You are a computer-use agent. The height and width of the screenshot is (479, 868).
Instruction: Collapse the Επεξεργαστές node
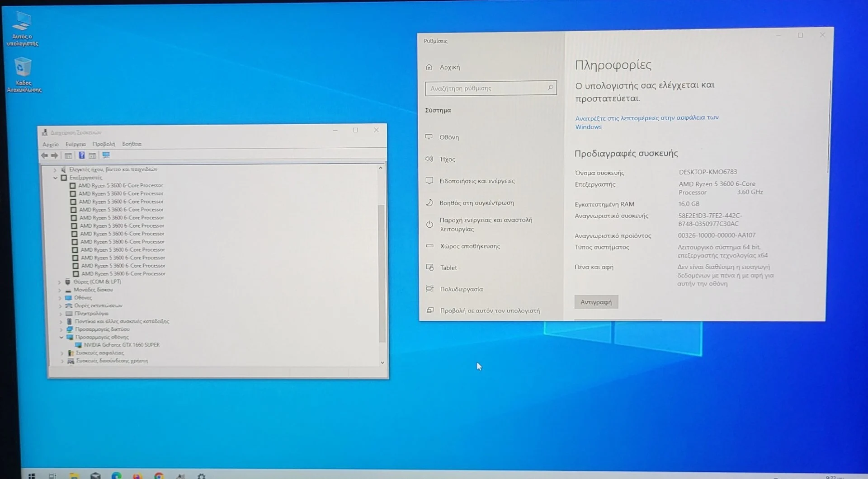(55, 178)
